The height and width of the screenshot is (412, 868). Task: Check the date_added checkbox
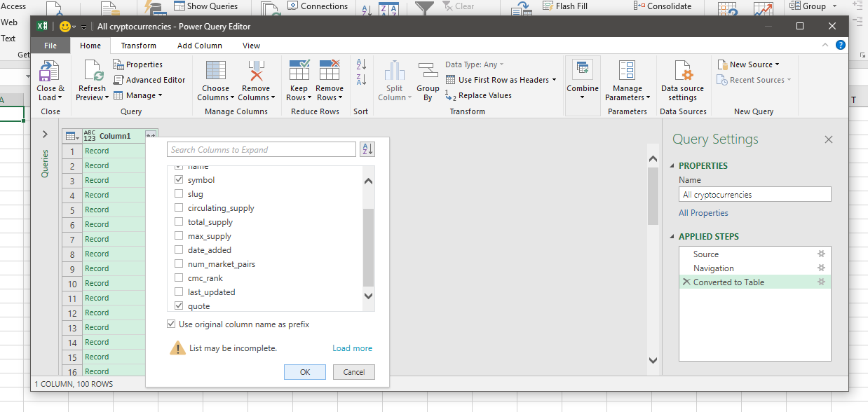click(x=179, y=250)
